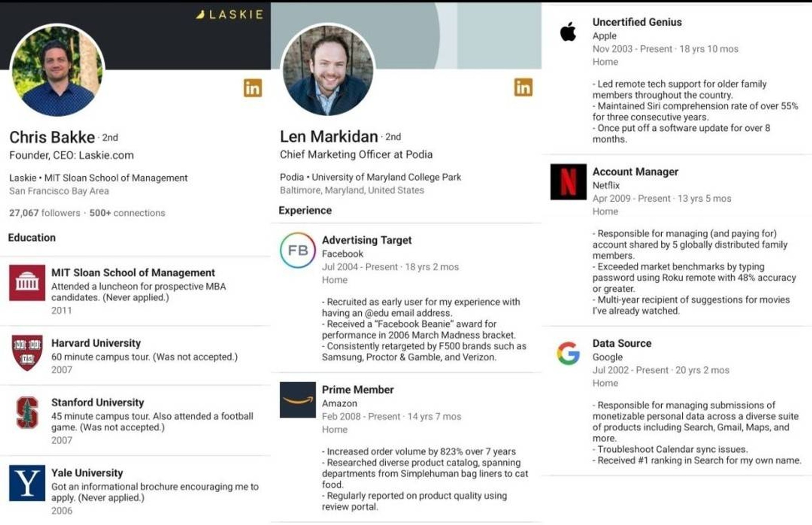Click the Google G logo icon
This screenshot has height=525, width=812.
pyautogui.click(x=568, y=353)
